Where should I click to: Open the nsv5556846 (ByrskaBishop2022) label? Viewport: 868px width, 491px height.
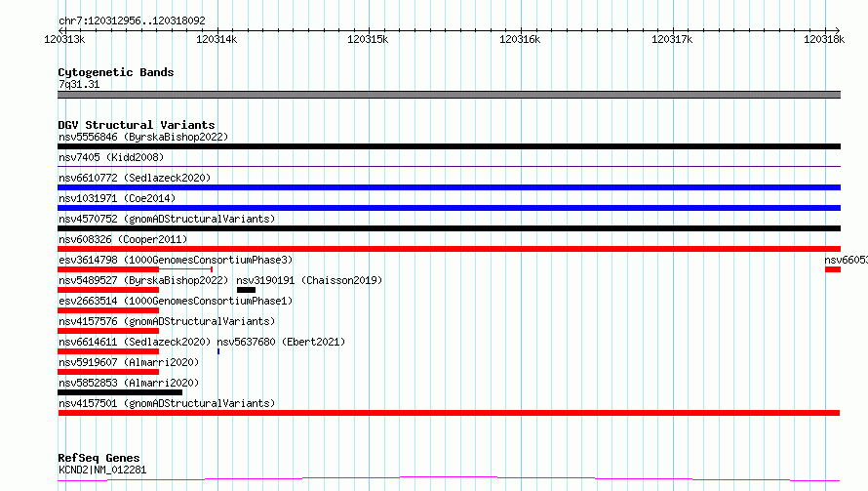(x=143, y=137)
